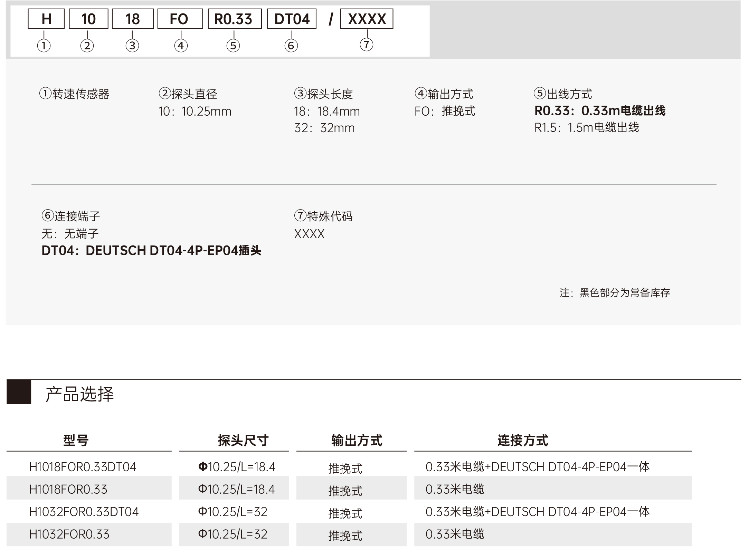Click '0.33米电缆' in H1032FOR0.33 row
Screen dimensions: 749x560
pos(455,534)
